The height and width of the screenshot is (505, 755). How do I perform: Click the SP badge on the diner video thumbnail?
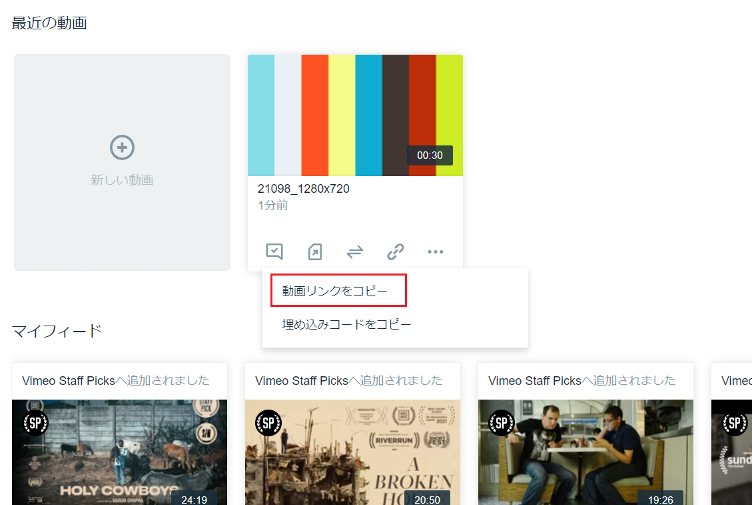502,422
